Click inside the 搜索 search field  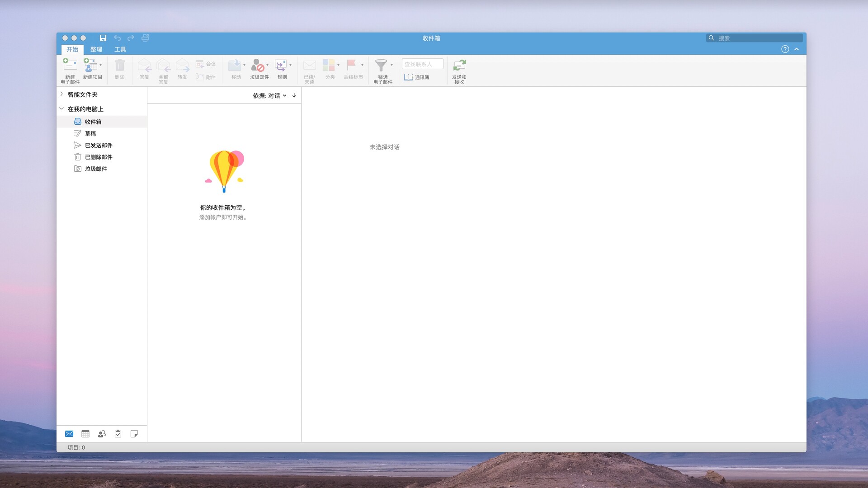click(754, 38)
